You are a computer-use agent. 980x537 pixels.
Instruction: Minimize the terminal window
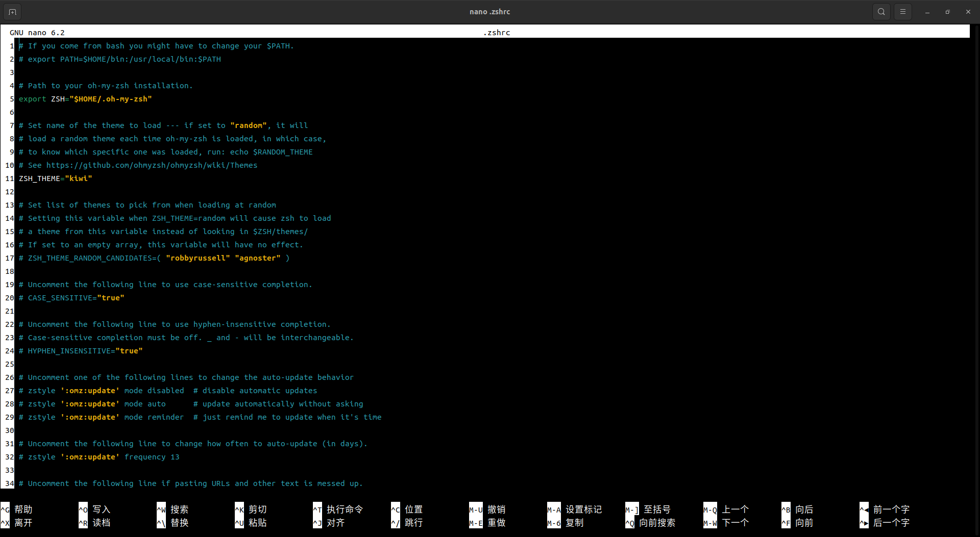(x=927, y=12)
